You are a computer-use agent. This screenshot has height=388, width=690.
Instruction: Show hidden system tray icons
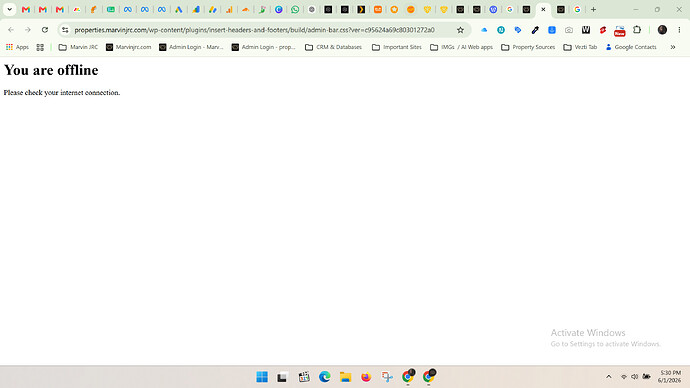[609, 377]
